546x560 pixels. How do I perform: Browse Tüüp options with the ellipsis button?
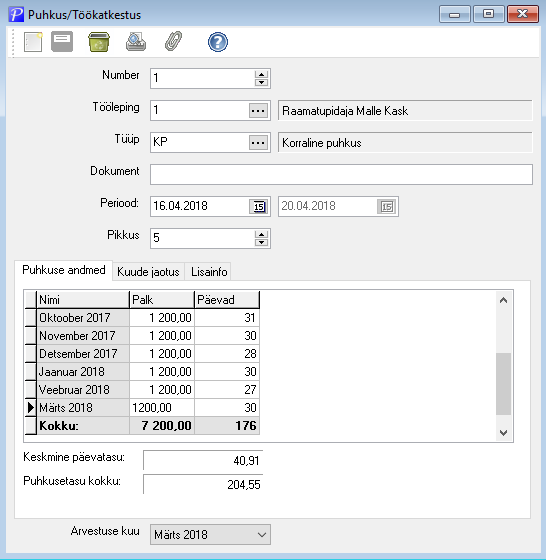pyautogui.click(x=258, y=143)
